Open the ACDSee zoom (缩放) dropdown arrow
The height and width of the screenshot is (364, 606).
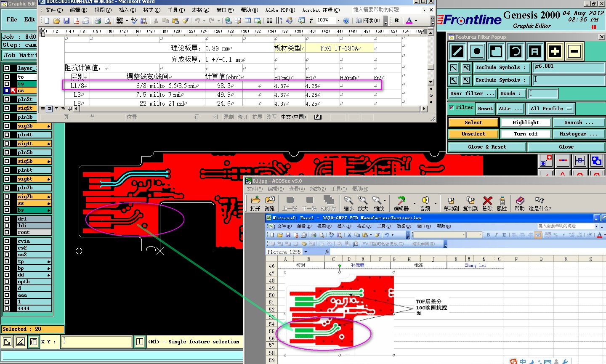coord(385,201)
